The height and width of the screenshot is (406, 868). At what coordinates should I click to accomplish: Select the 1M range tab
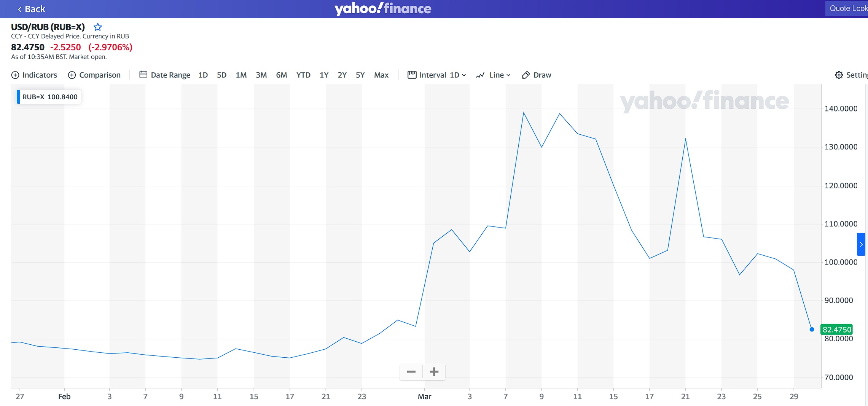(241, 75)
